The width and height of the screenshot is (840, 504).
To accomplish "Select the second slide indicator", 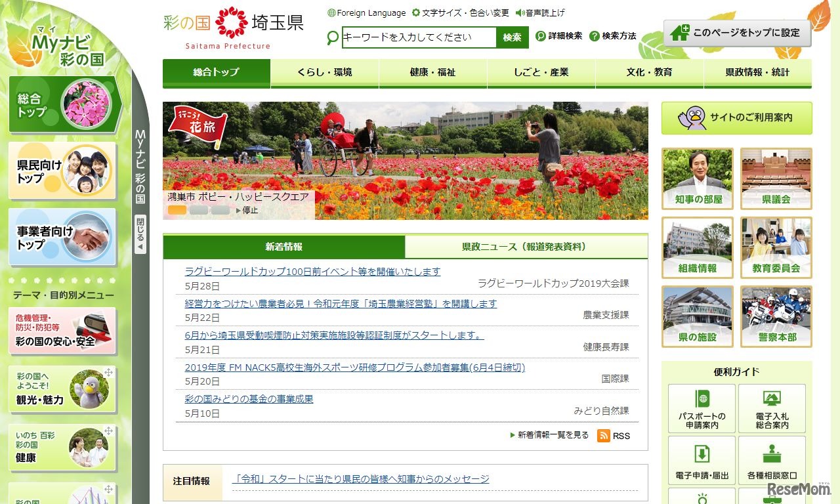I will (x=199, y=210).
